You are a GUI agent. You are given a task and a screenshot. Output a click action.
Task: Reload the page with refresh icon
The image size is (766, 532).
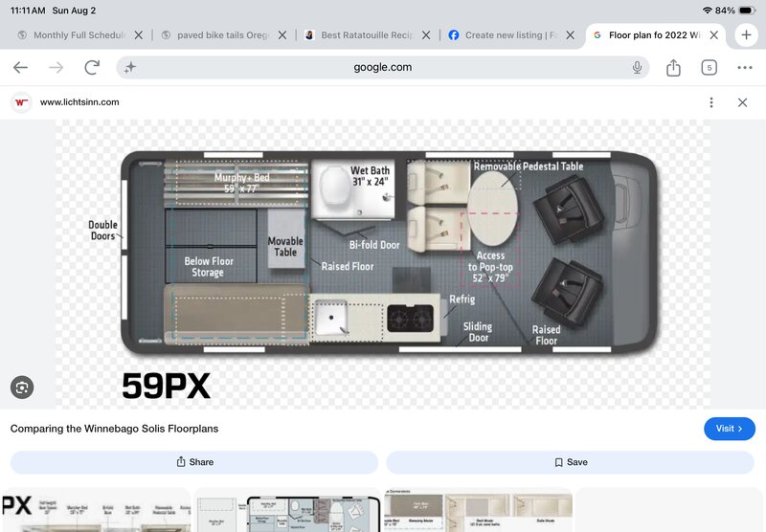coord(92,67)
